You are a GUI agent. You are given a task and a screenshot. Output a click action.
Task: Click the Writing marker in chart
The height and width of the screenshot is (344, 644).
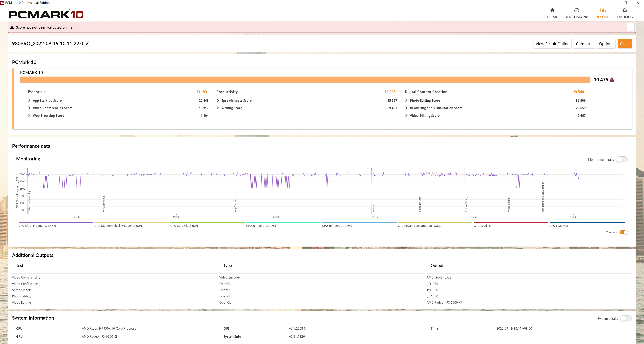373,208
